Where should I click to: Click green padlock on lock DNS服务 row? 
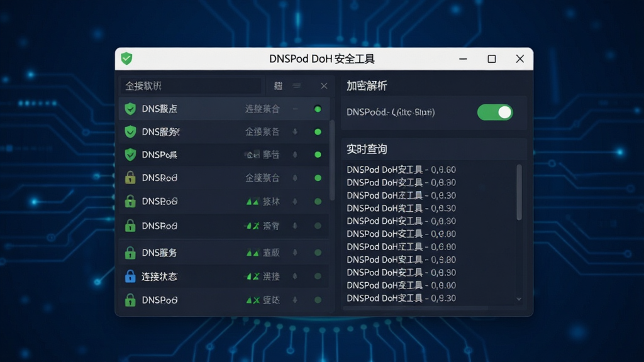pos(130,253)
